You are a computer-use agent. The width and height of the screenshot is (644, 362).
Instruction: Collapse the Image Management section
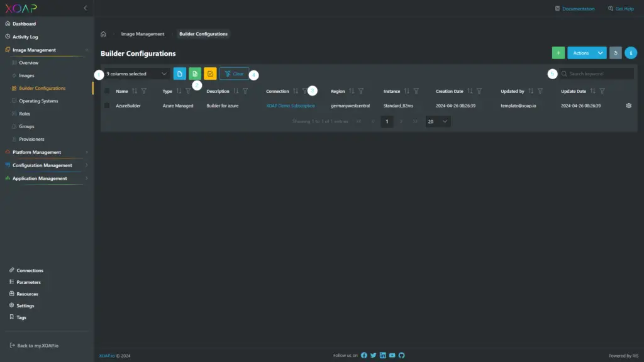(x=87, y=50)
